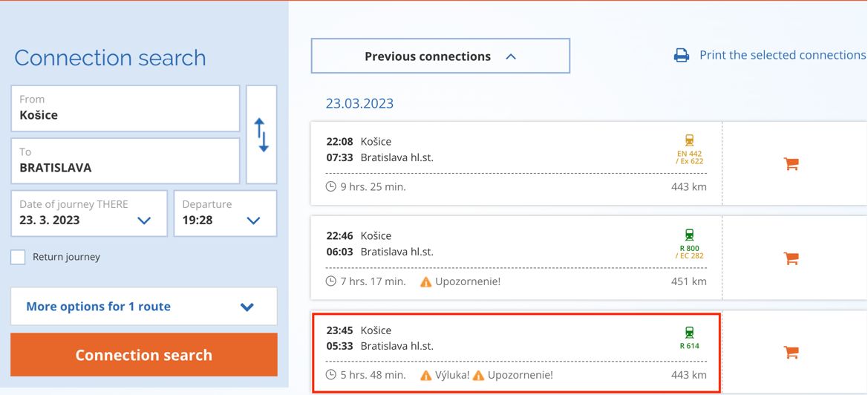Expand More options for 1 route
The height and width of the screenshot is (395, 868).
[144, 307]
